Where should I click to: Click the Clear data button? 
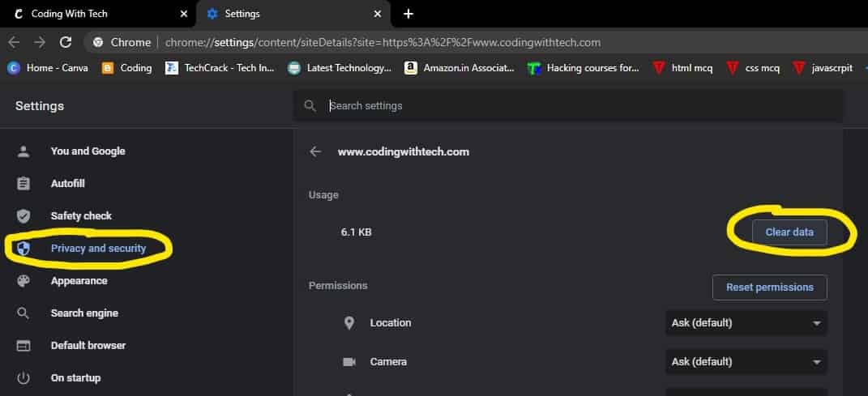(x=789, y=232)
